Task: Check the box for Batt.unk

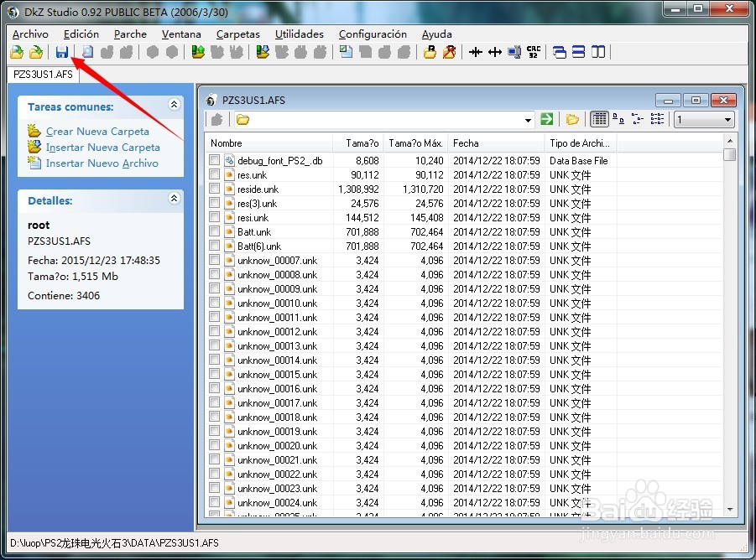Action: (x=215, y=231)
